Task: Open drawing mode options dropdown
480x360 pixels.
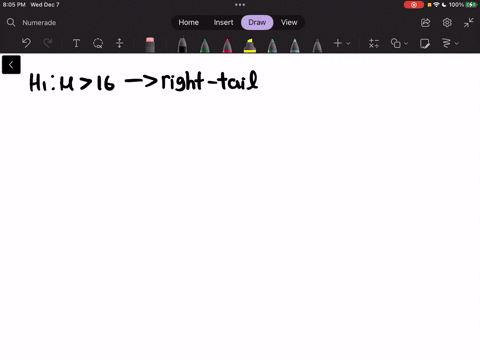Action: pyautogui.click(x=457, y=43)
